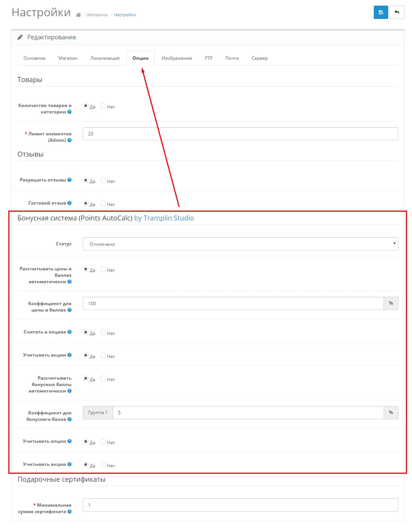Screen dimensions: 412x532
Task: Switch to the Сервер tab
Action: pos(260,58)
